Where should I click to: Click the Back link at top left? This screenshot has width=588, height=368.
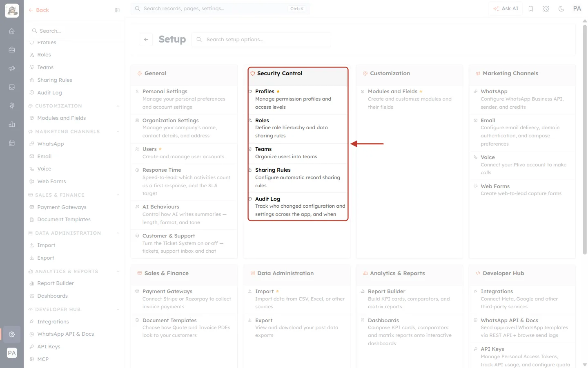click(x=39, y=10)
